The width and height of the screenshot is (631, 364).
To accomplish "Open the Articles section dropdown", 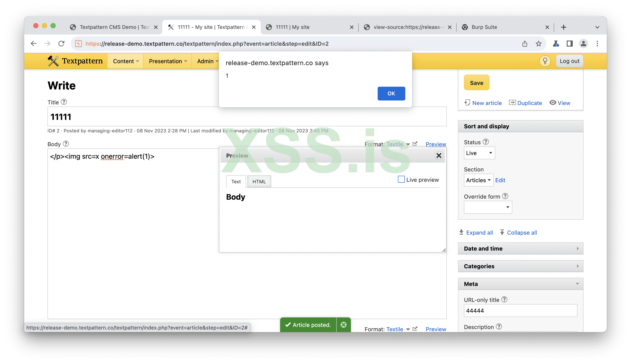I will point(478,180).
